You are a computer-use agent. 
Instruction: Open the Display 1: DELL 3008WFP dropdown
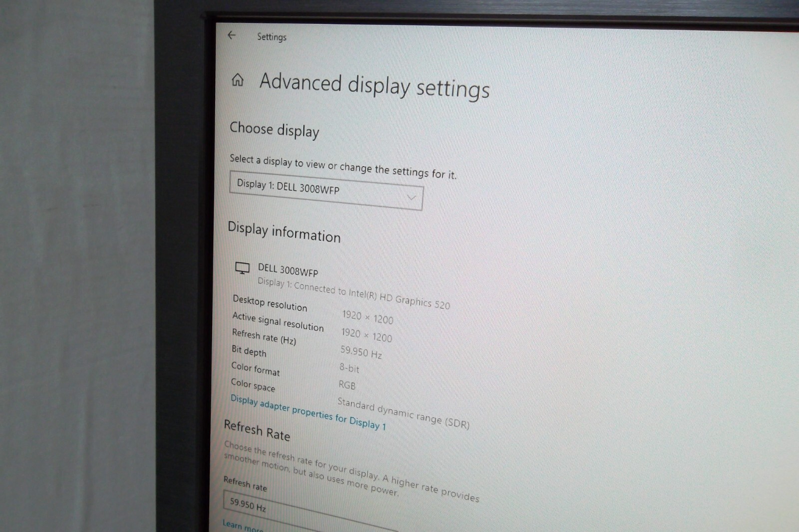pos(326,190)
